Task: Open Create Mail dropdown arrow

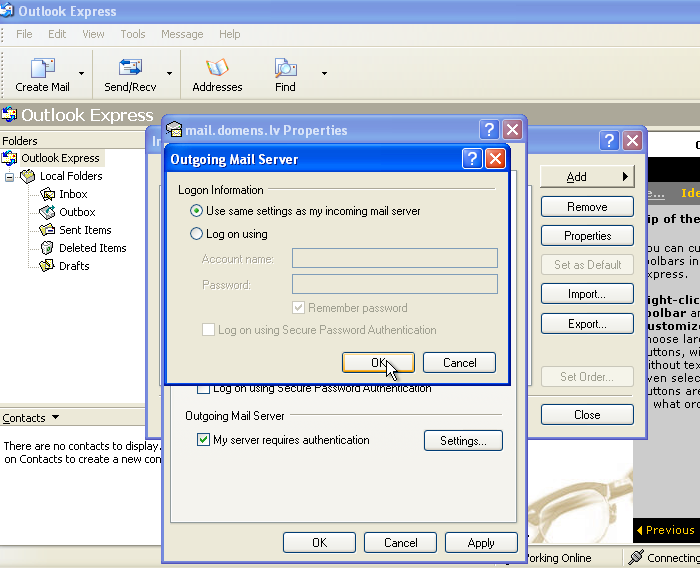Action: (81, 73)
